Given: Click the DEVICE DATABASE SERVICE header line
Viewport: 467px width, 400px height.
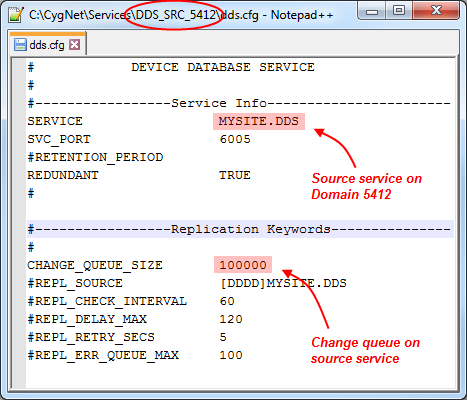Looking at the screenshot, I should [x=223, y=67].
